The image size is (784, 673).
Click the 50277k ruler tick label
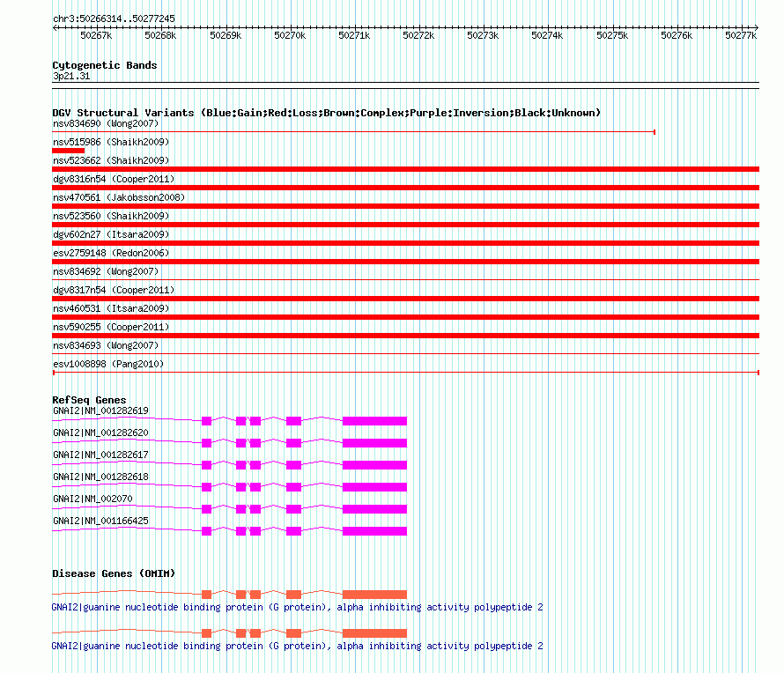(741, 35)
